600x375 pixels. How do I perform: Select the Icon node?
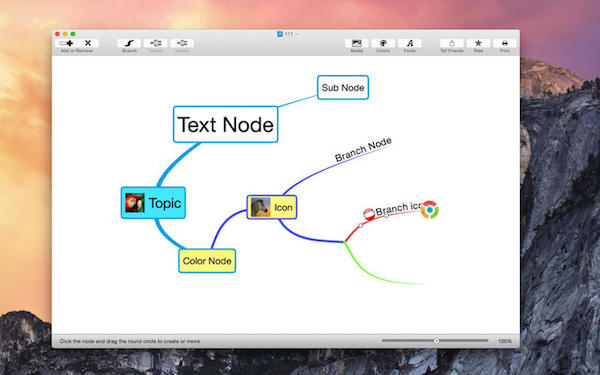272,207
